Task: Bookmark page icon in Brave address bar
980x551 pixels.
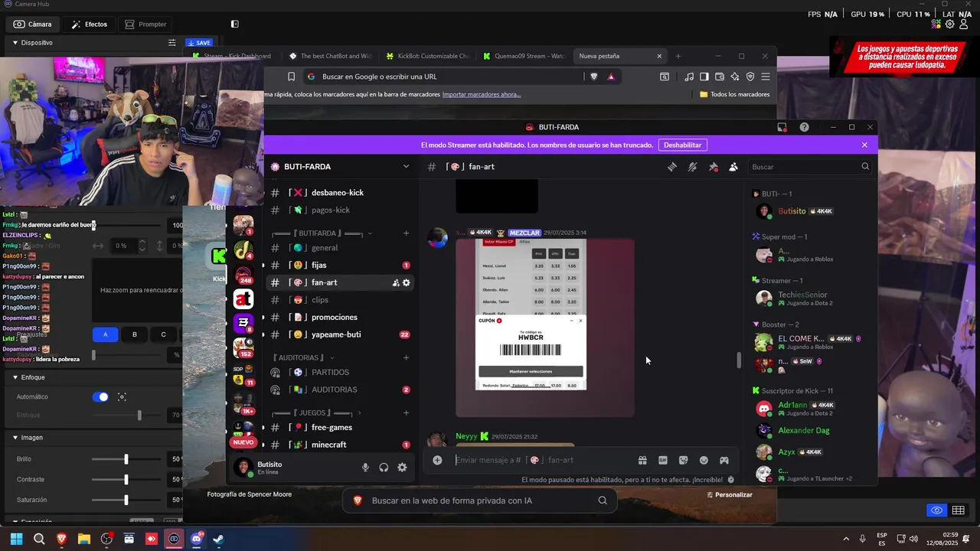Action: click(x=291, y=77)
